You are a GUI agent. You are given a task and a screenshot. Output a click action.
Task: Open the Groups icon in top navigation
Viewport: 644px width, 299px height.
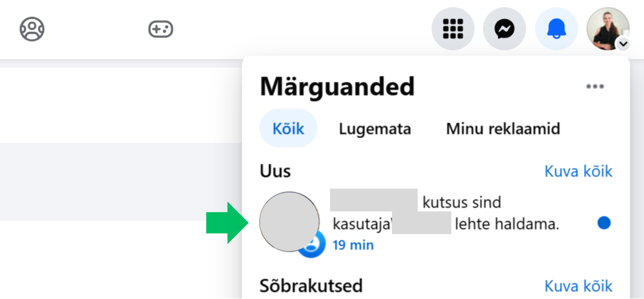point(32,29)
